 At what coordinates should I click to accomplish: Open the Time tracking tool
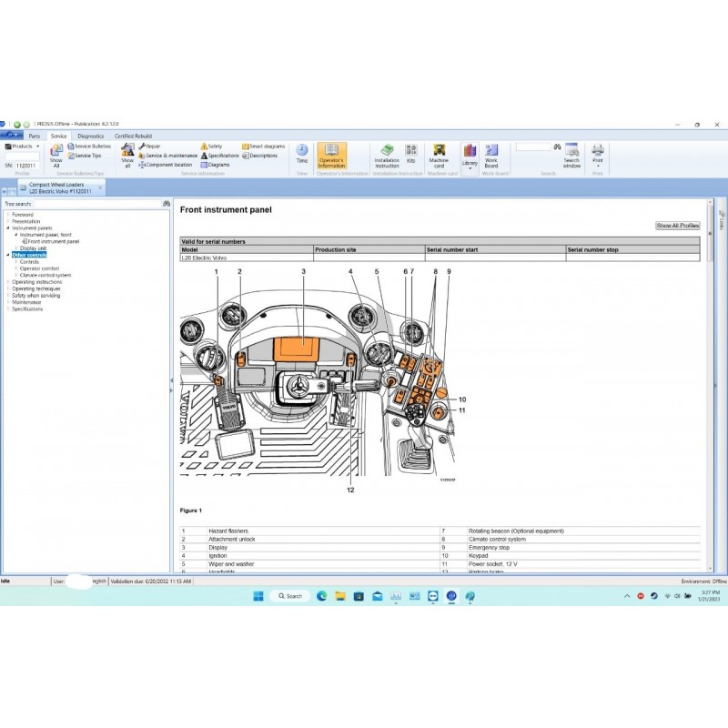click(301, 155)
